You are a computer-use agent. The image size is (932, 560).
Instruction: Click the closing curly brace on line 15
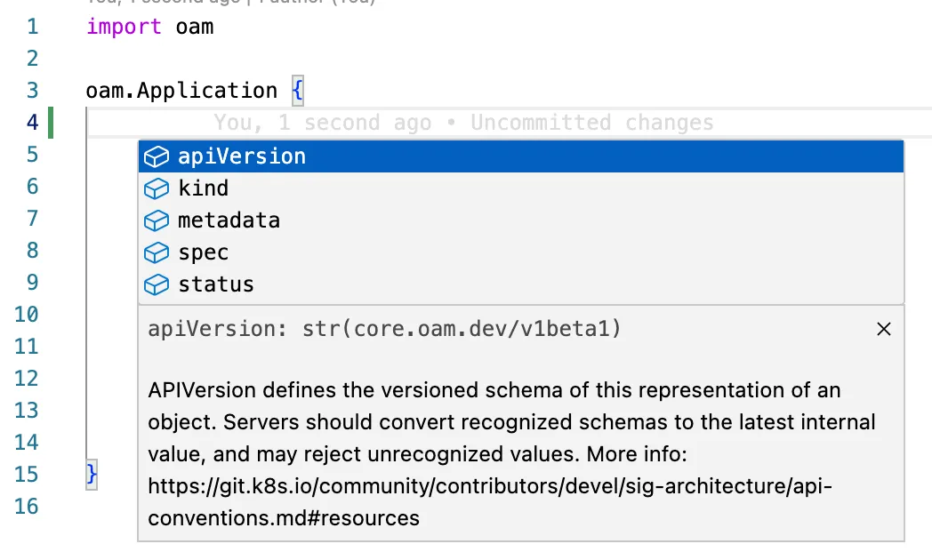click(x=92, y=474)
